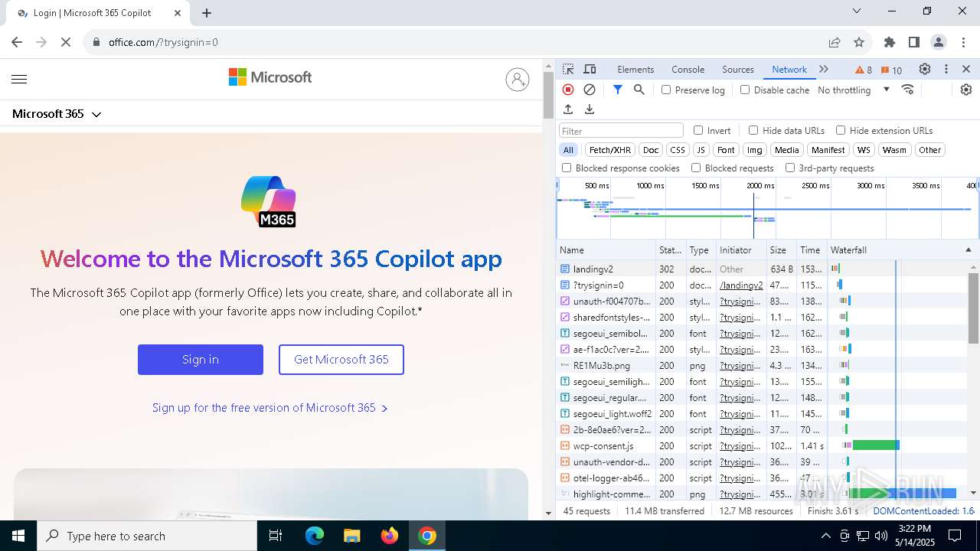Image resolution: width=980 pixels, height=551 pixels.
Task: Open DevTools three-dot customize menu
Action: coord(946,69)
